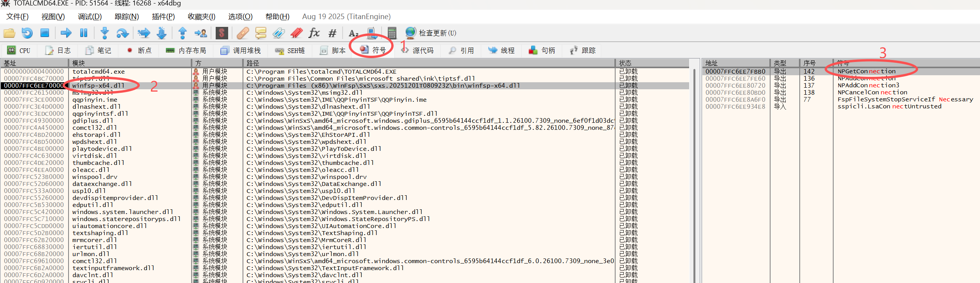Restart the debuggee with the restart icon
Image resolution: width=980 pixels, height=283 pixels.
pyautogui.click(x=27, y=33)
